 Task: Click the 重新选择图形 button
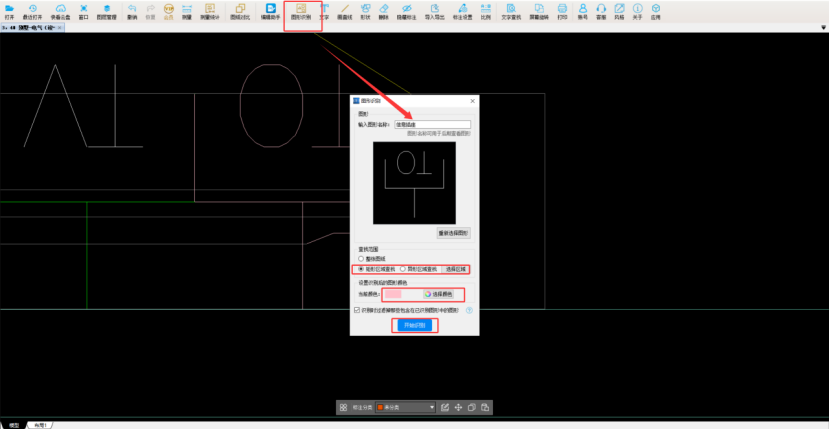tap(453, 233)
